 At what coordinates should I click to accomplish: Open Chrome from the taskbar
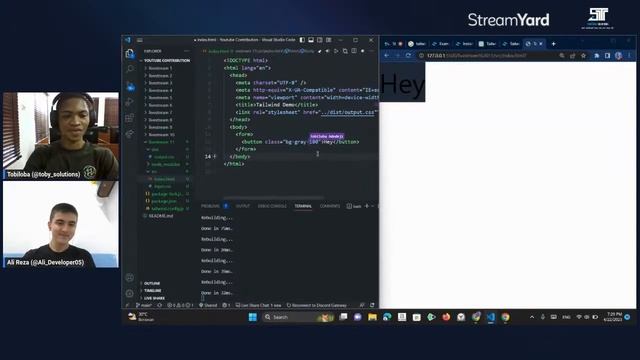pyautogui.click(x=505, y=317)
